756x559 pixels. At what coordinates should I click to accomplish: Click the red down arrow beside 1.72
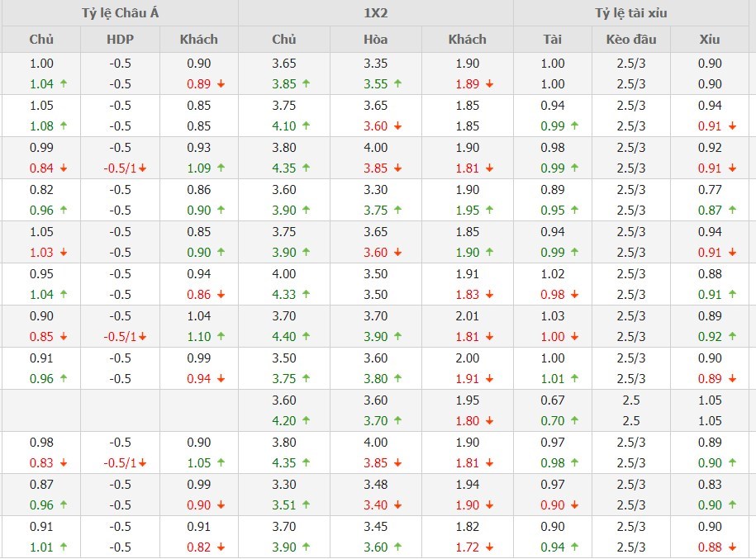tap(489, 547)
